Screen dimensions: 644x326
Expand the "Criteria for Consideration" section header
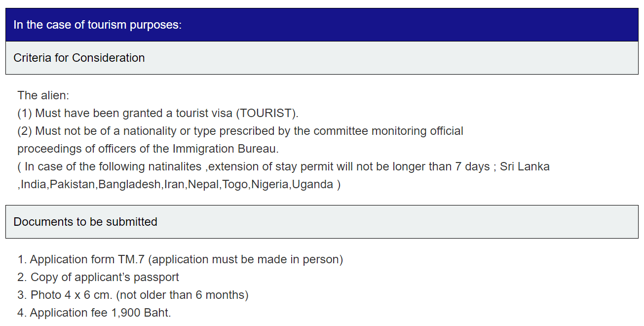coord(79,58)
